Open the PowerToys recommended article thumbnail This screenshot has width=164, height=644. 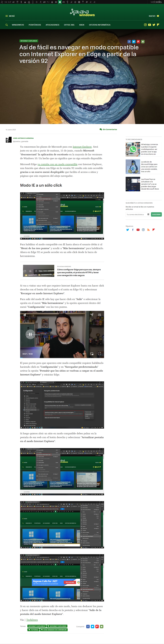133,184
